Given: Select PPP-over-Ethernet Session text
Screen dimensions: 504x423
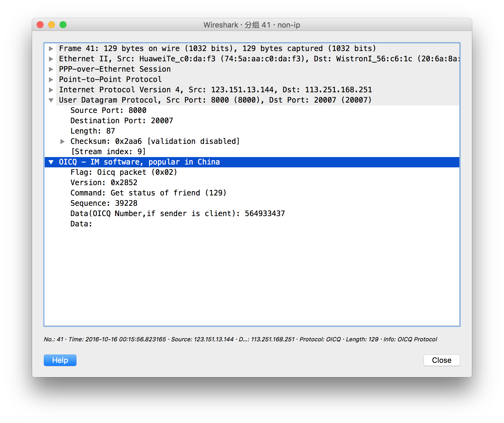Looking at the screenshot, I should pyautogui.click(x=115, y=69).
